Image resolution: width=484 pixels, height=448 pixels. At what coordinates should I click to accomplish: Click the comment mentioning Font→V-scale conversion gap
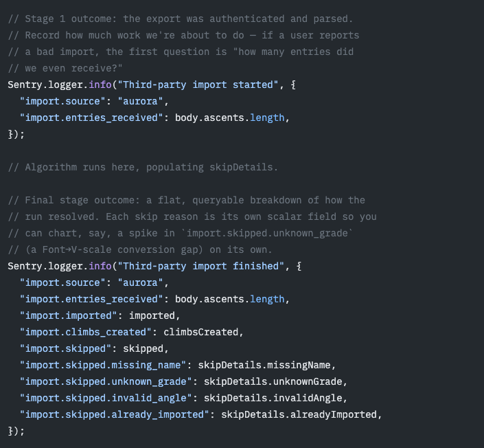click(140, 249)
